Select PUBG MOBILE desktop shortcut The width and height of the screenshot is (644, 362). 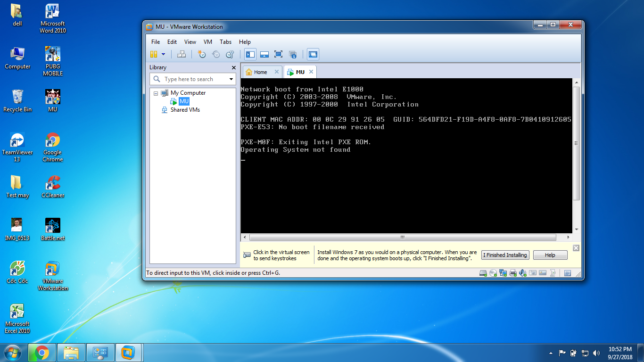[x=53, y=61]
